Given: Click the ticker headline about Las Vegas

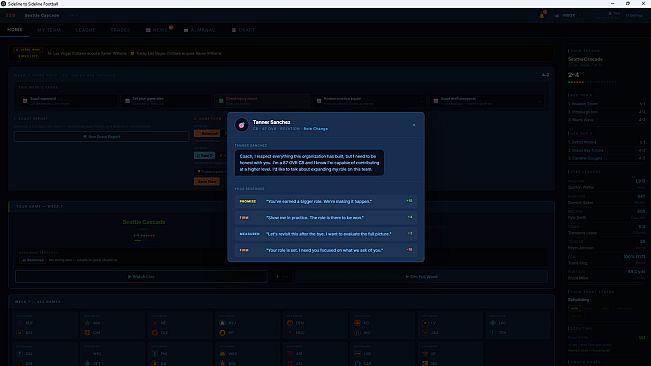Looking at the screenshot, I should [x=134, y=54].
